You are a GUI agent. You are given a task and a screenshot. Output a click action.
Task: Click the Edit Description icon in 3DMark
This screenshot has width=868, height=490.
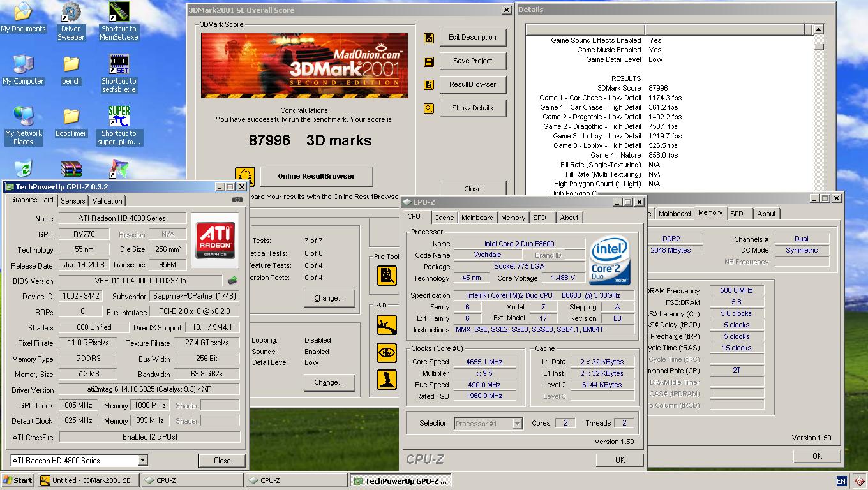(429, 38)
